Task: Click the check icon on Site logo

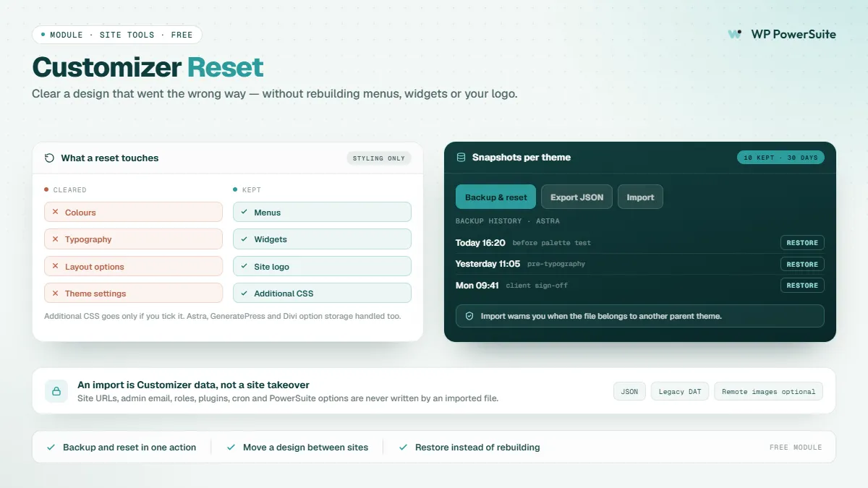Action: tap(244, 266)
